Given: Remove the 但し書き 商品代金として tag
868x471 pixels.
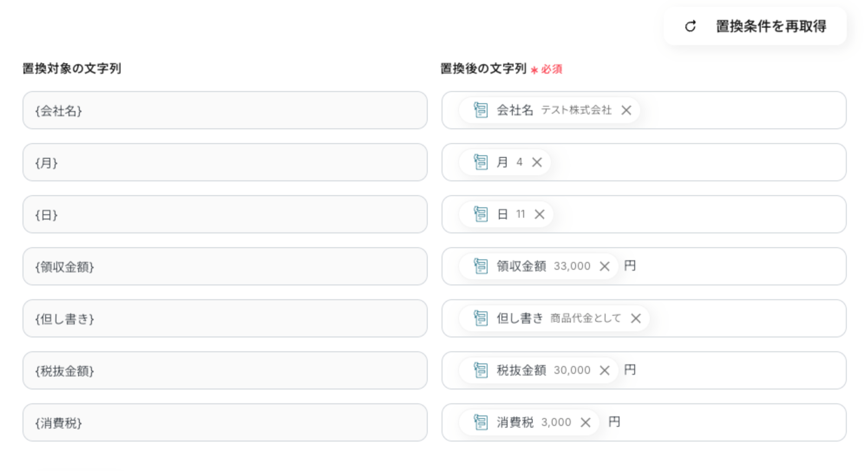Looking at the screenshot, I should pyautogui.click(x=635, y=318).
